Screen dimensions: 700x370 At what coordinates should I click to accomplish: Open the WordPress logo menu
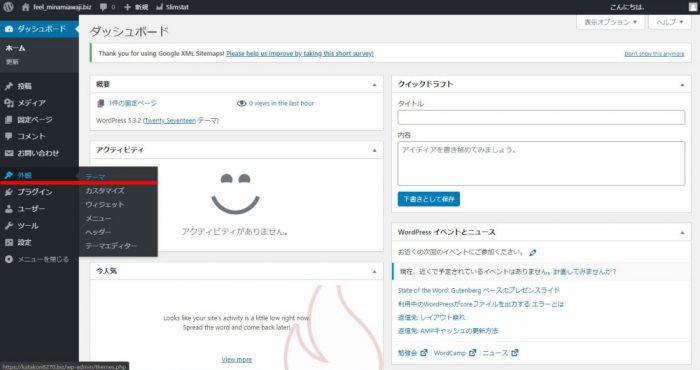click(8, 7)
